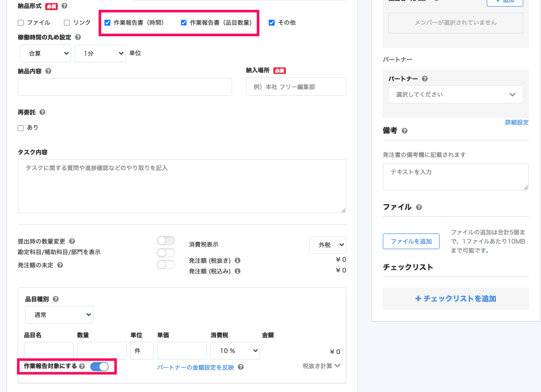Open the 1分 unit dropdown
Viewport: 541px width, 392px height.
tap(100, 54)
